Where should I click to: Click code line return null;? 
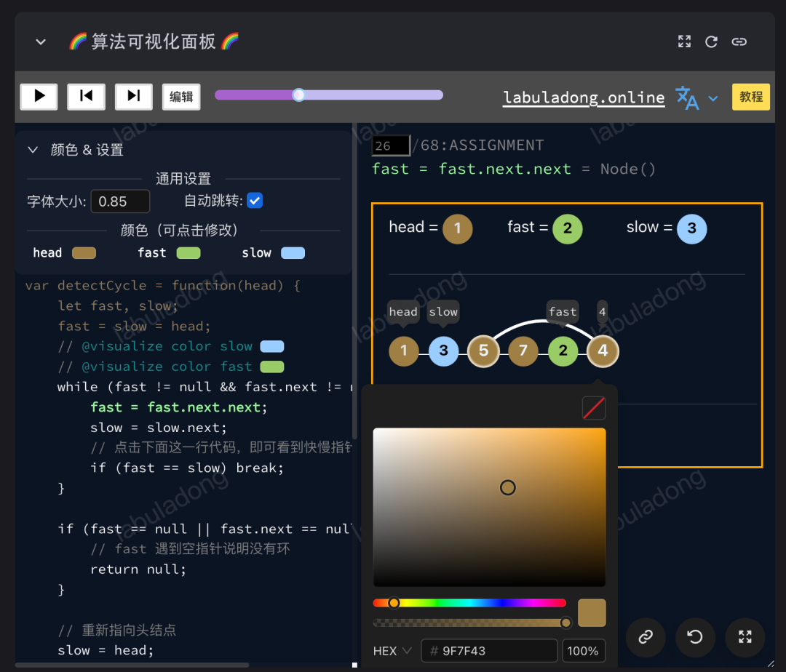pos(138,569)
